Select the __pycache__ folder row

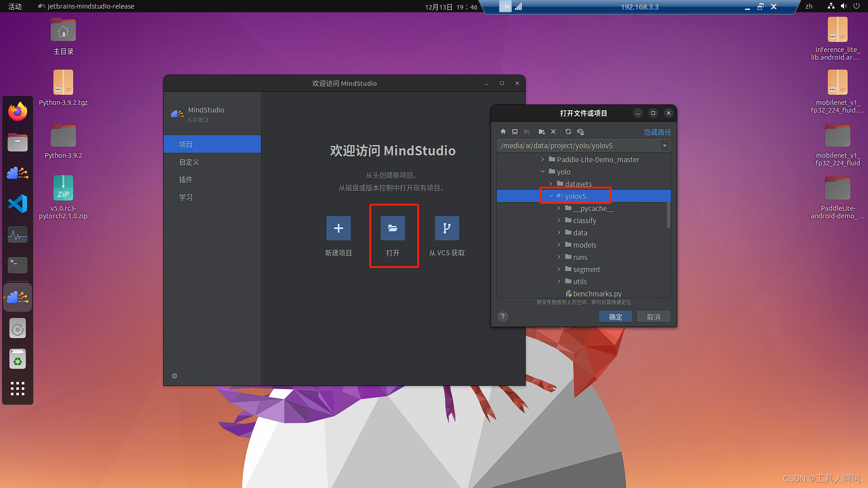[584, 208]
